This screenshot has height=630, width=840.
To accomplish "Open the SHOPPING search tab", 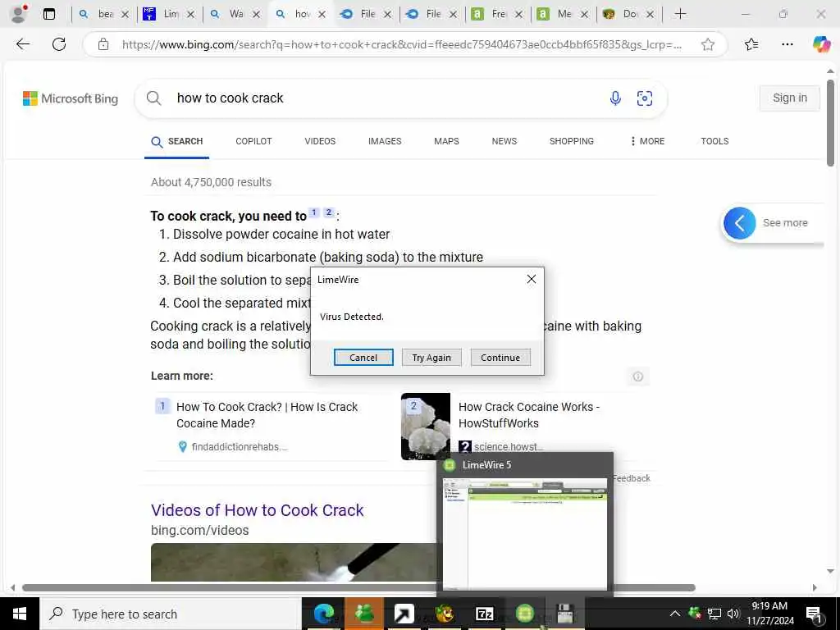I will pos(572,141).
